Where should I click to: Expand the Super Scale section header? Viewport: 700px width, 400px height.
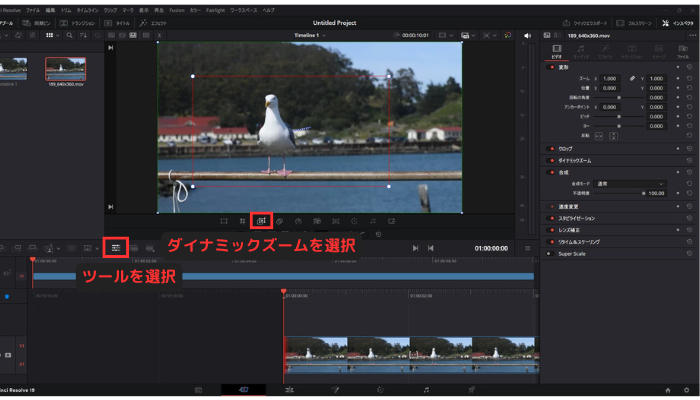571,254
